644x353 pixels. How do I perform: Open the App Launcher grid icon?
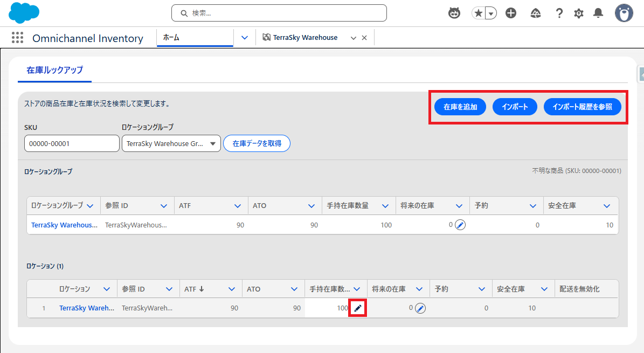[17, 38]
